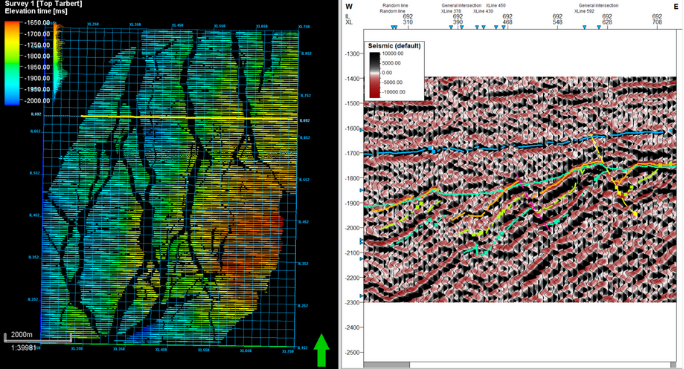Click the 1:39981 map scale text

(x=23, y=348)
